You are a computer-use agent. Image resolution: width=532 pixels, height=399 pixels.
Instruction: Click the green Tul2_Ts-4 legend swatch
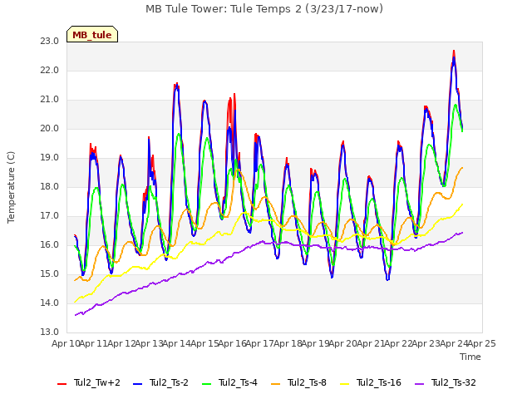point(207,384)
